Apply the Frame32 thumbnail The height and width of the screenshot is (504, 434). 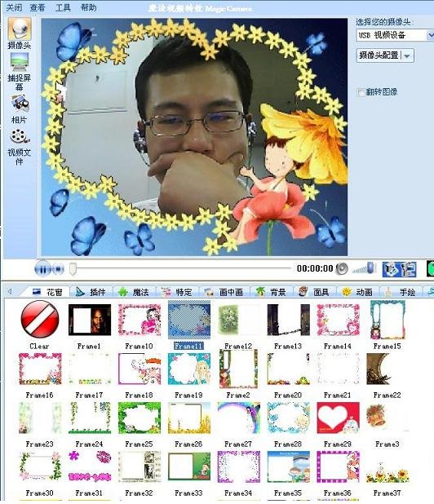[139, 466]
